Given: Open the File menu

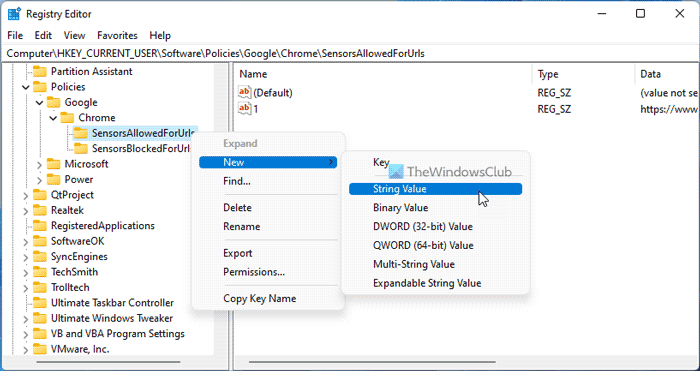Looking at the screenshot, I should point(15,35).
